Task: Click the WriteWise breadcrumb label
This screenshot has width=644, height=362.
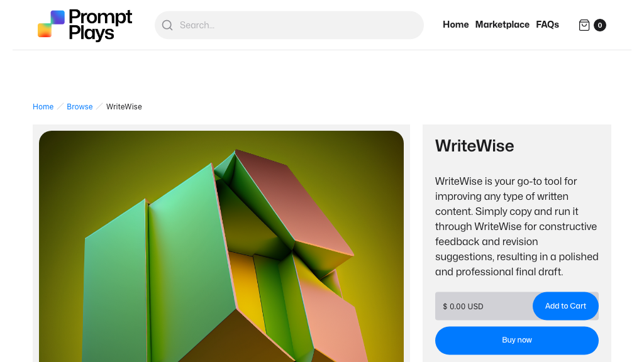Action: click(x=124, y=107)
